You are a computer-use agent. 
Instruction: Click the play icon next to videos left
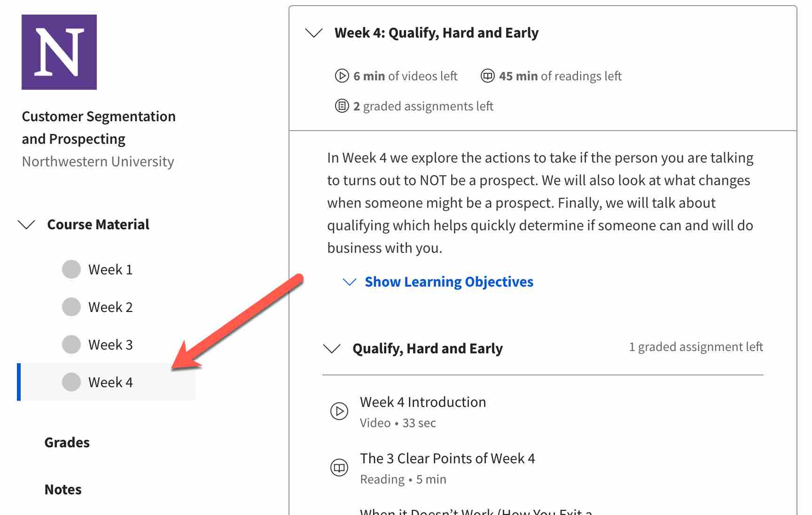pyautogui.click(x=342, y=76)
